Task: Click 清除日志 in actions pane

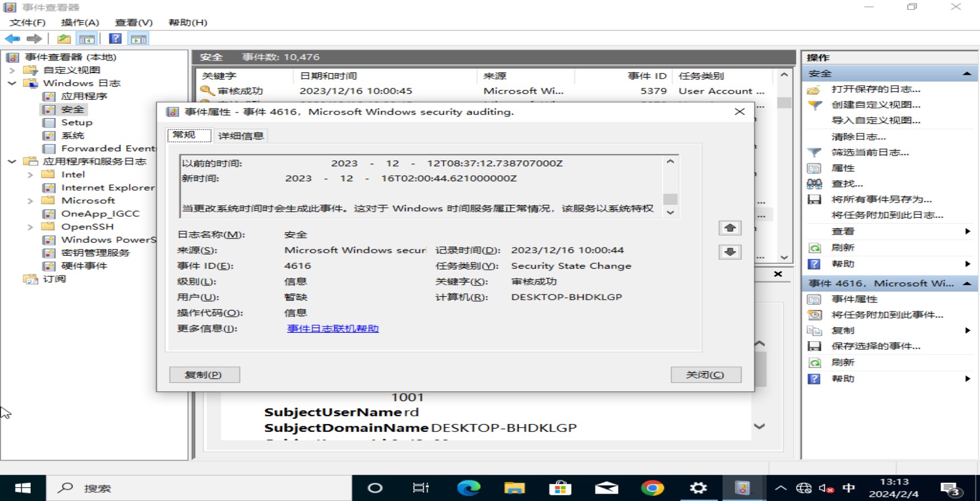Action: point(858,136)
